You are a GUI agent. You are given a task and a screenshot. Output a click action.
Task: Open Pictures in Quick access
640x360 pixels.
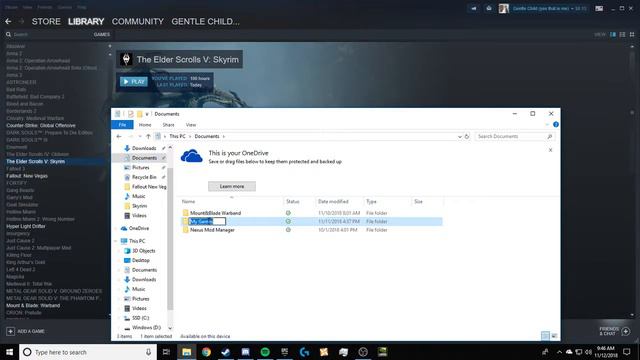pos(140,168)
